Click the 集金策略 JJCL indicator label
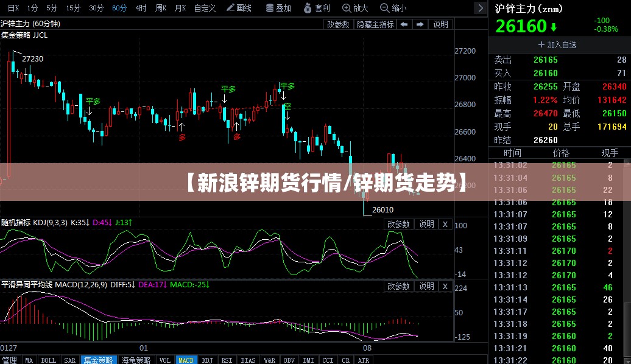Image resolution: width=631 pixels, height=364 pixels. tap(24, 35)
